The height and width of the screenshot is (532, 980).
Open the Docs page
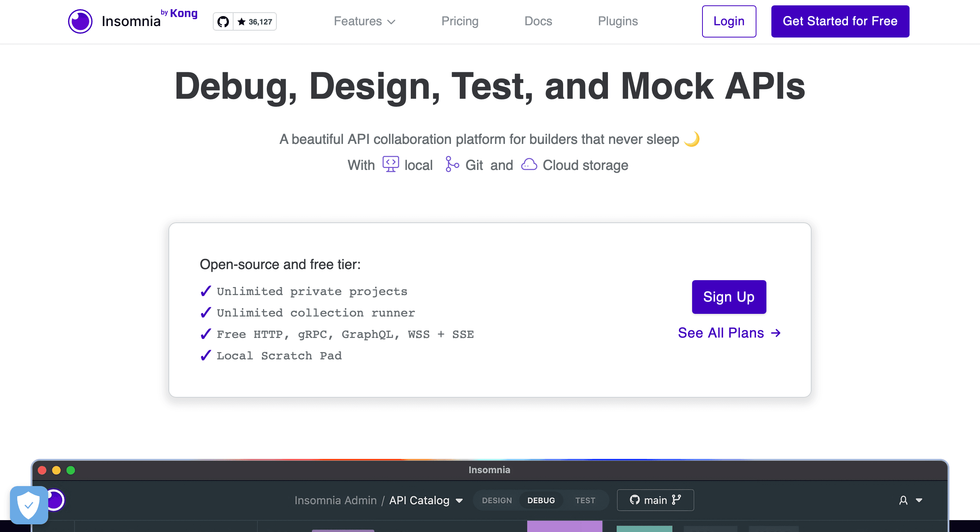tap(538, 21)
